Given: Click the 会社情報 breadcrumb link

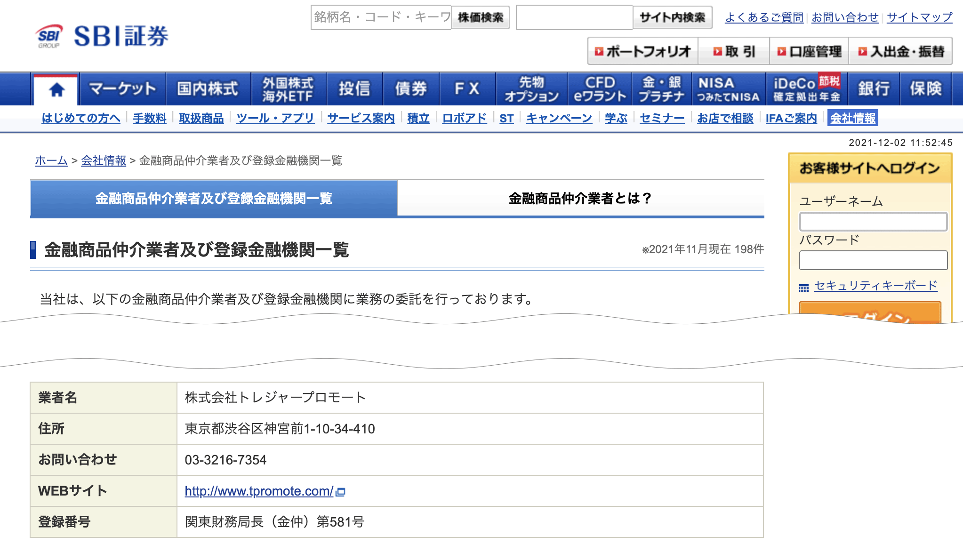Looking at the screenshot, I should coord(104,160).
